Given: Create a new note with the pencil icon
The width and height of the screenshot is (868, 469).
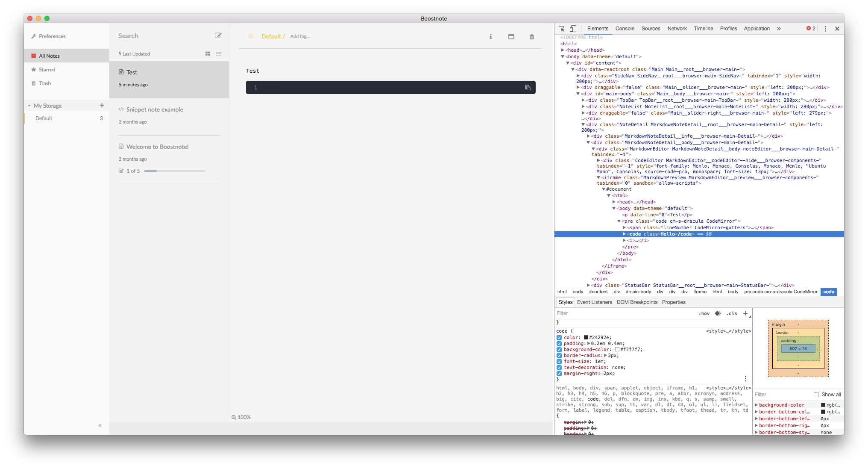Looking at the screenshot, I should click(218, 35).
